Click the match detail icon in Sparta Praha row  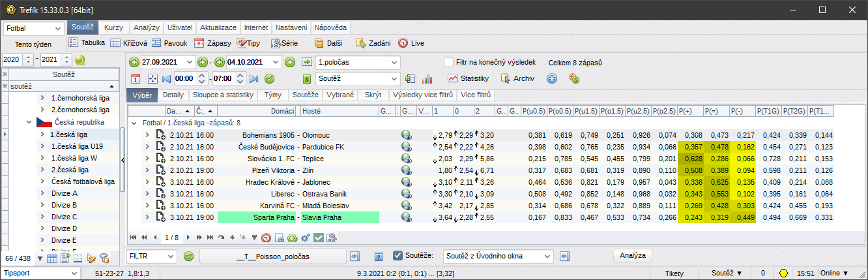(160, 217)
